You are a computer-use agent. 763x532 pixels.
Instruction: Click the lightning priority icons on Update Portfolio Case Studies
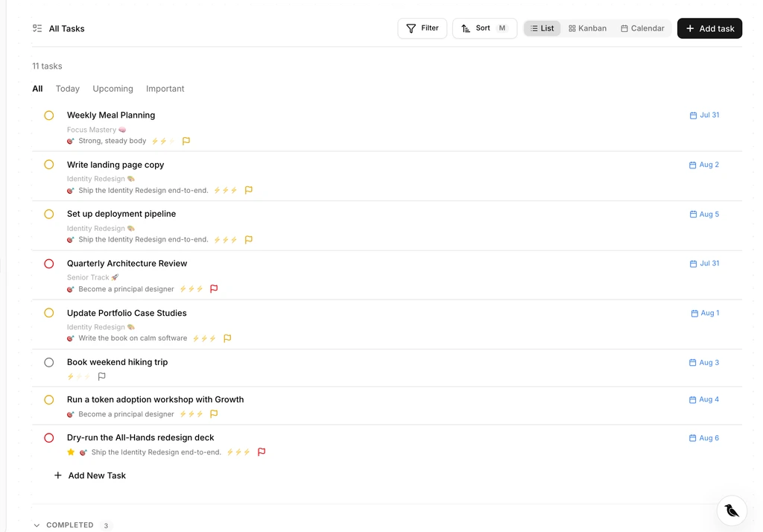204,338
